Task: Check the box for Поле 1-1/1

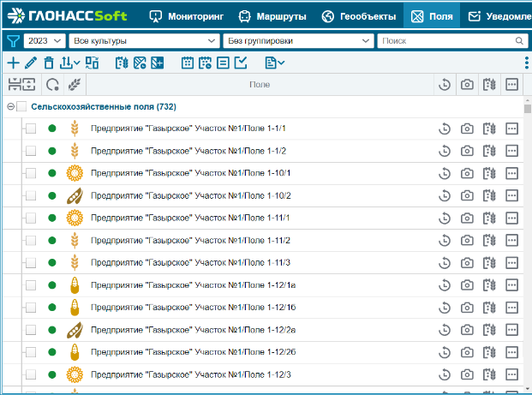Action: (31, 129)
